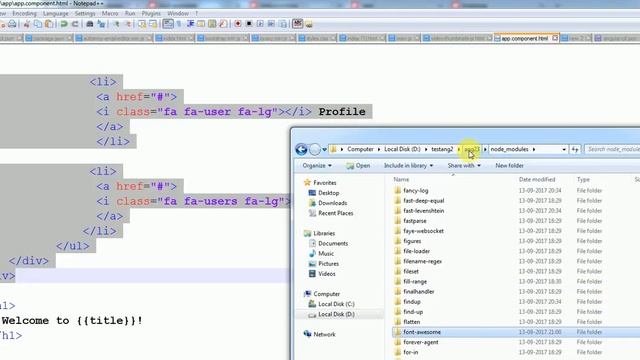
Task: Refresh the Explorer folder view
Action: 575,150
